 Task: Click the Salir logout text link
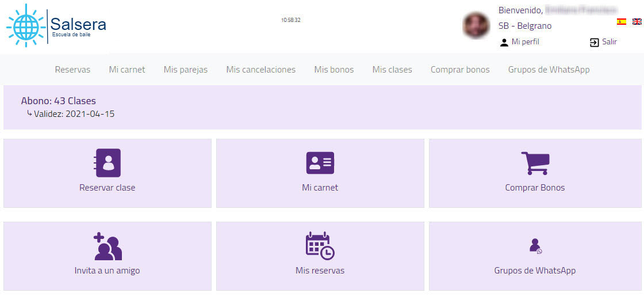coord(609,42)
